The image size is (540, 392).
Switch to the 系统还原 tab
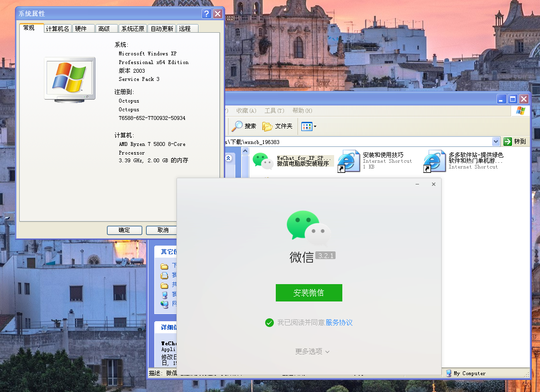click(133, 29)
